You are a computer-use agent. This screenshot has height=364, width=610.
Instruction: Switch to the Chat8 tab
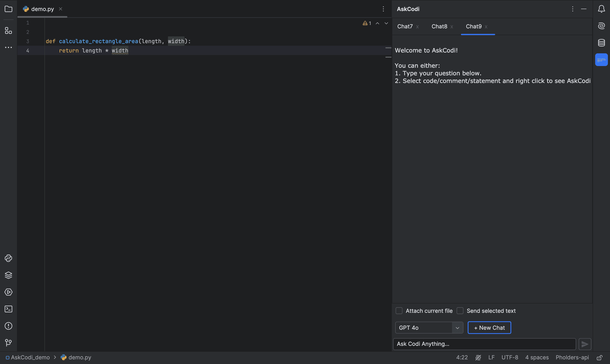click(x=439, y=26)
